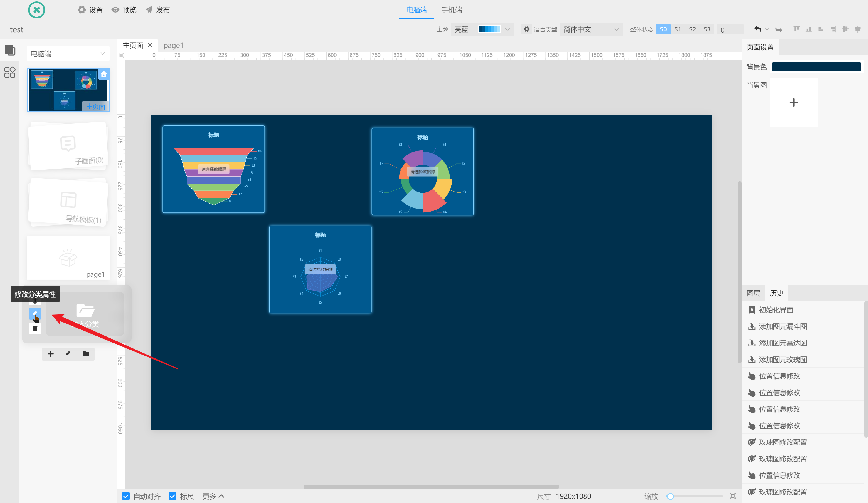The height and width of the screenshot is (503, 868).
Task: Switch to page1 canvas tab
Action: click(173, 45)
